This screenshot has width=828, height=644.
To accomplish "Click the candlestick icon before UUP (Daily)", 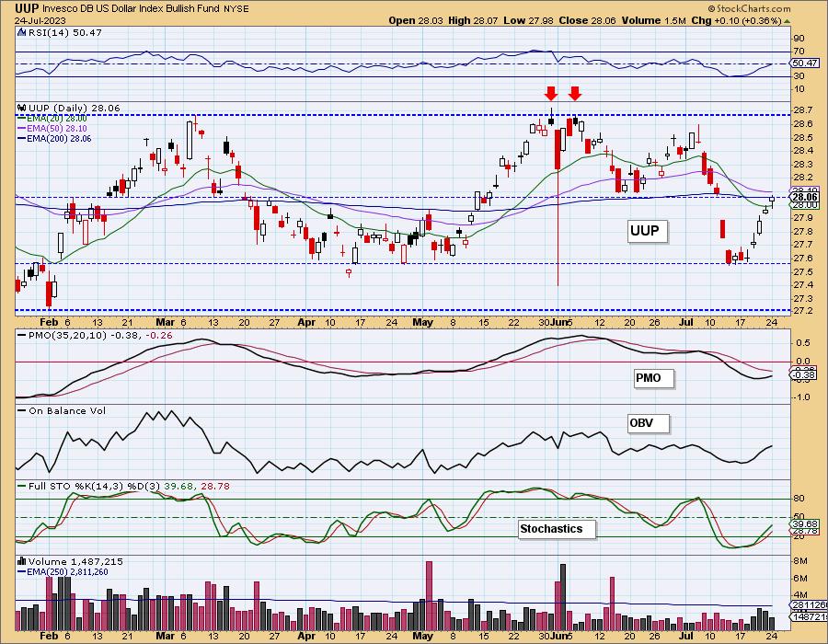I will click(22, 108).
